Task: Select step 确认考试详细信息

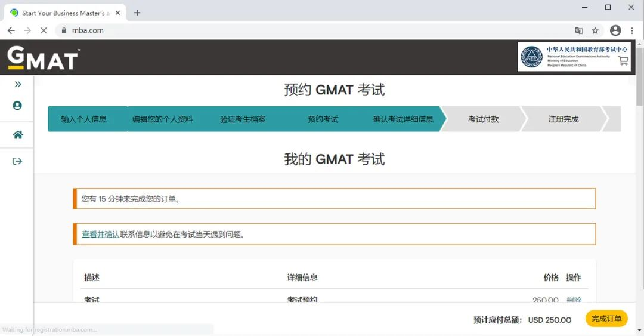Action: tap(403, 119)
